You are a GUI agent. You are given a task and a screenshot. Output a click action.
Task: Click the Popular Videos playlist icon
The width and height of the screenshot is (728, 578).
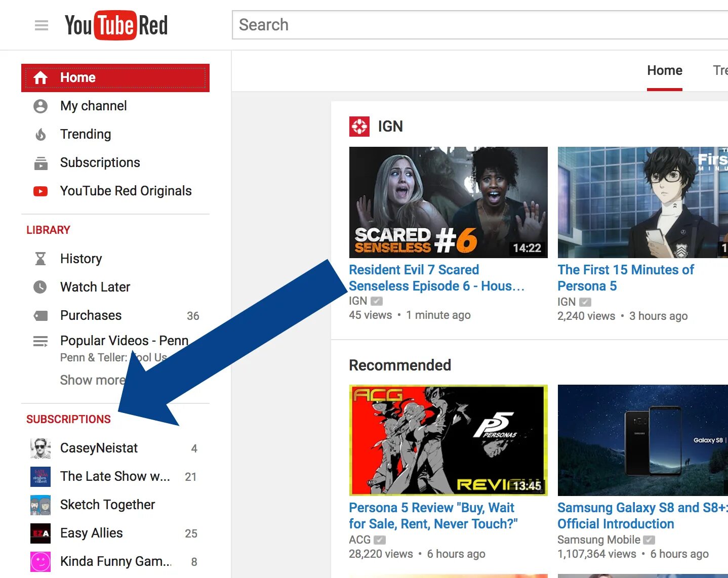[41, 342]
